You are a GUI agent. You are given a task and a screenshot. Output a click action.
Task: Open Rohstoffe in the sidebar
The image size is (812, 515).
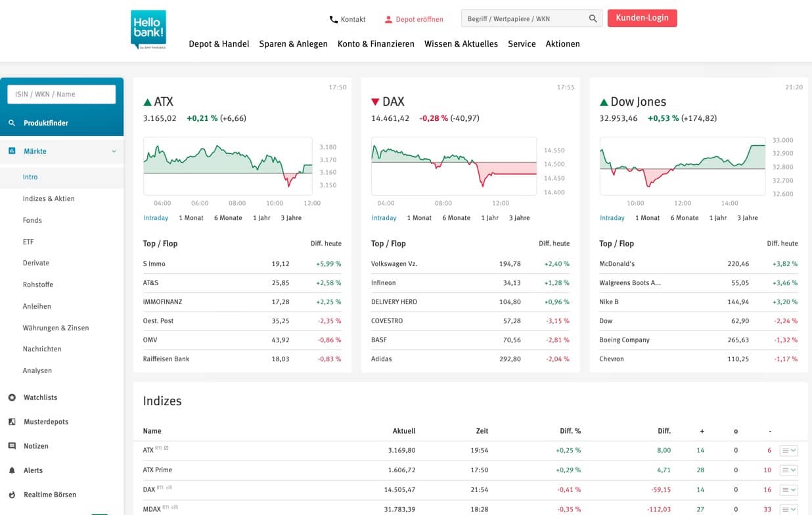click(x=38, y=284)
